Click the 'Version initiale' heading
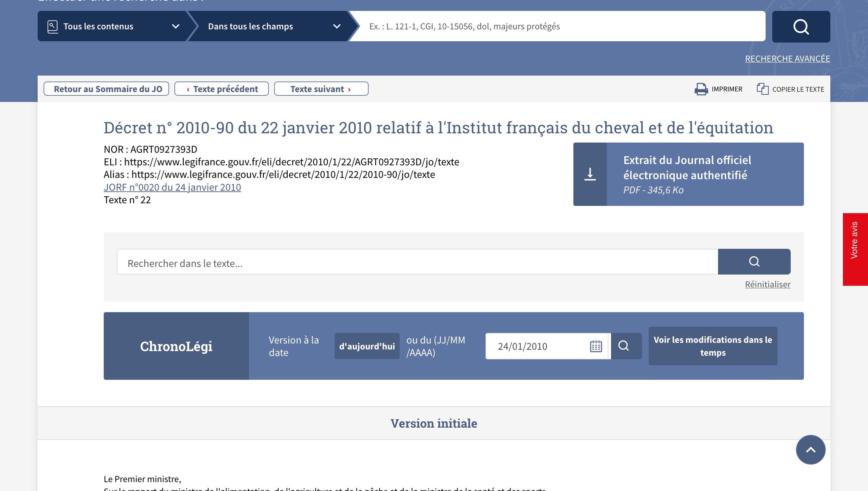The height and width of the screenshot is (491, 868). 434,423
